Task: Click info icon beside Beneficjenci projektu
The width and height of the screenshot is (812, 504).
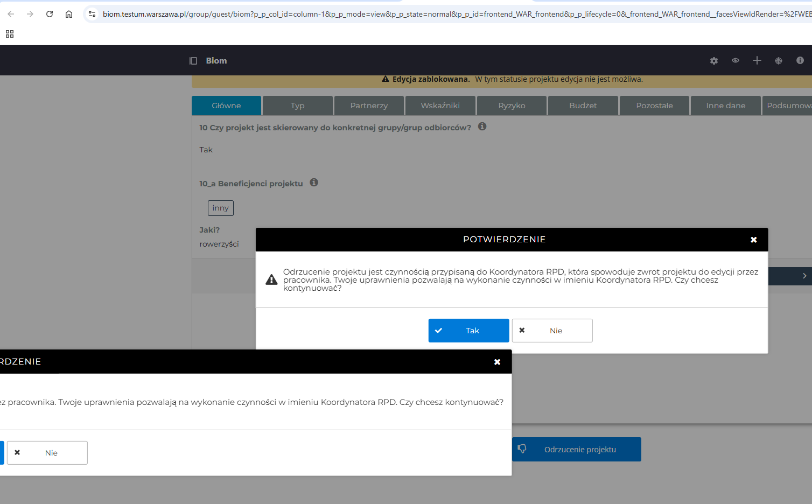Action: pos(314,183)
